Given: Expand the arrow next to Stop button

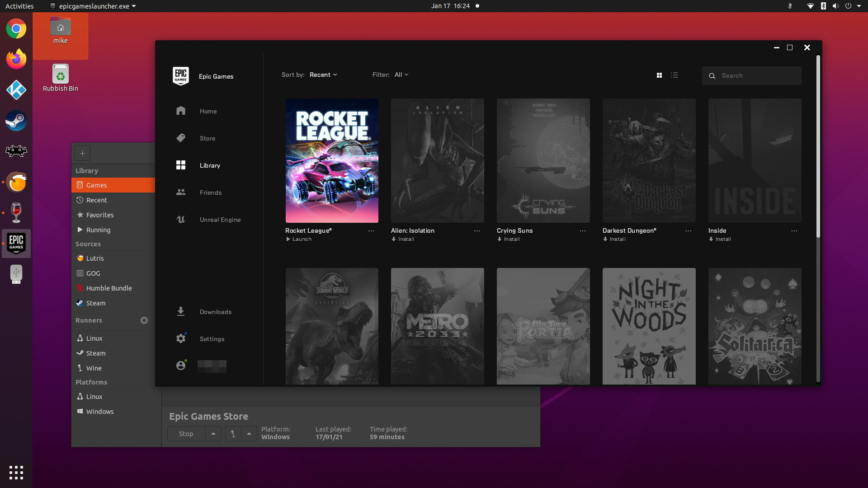Looking at the screenshot, I should click(x=213, y=434).
